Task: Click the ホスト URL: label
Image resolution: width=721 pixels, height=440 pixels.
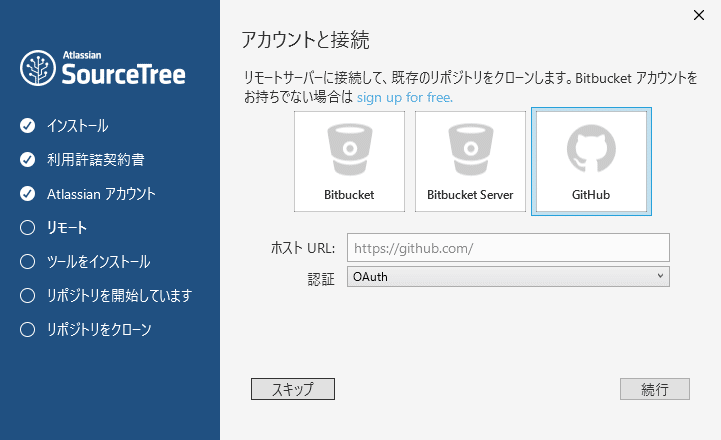Action: pos(303,248)
